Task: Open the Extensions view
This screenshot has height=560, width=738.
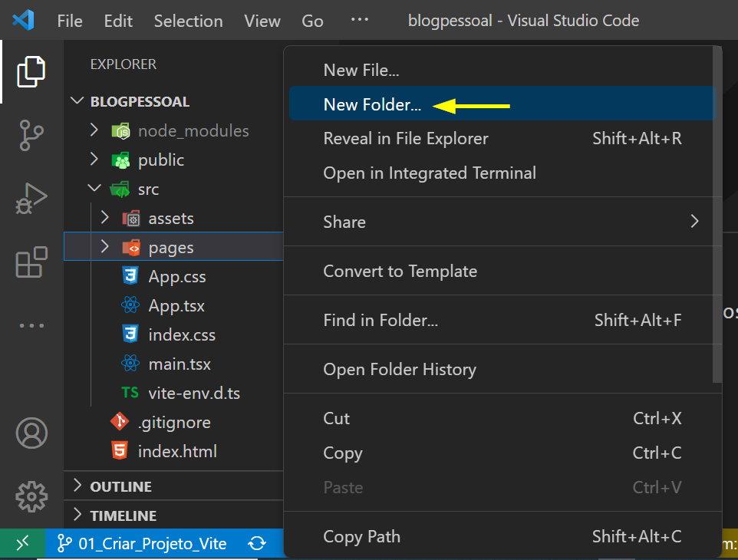Action: click(31, 263)
